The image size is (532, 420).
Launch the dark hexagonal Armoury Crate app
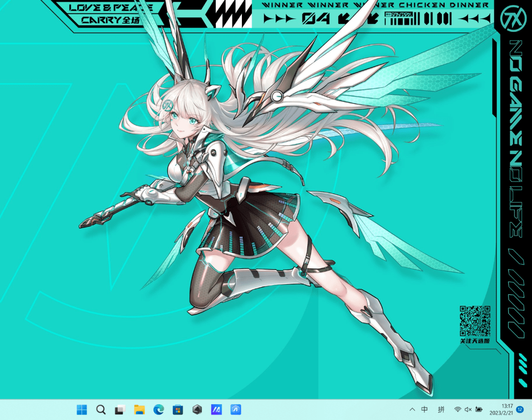point(197,409)
